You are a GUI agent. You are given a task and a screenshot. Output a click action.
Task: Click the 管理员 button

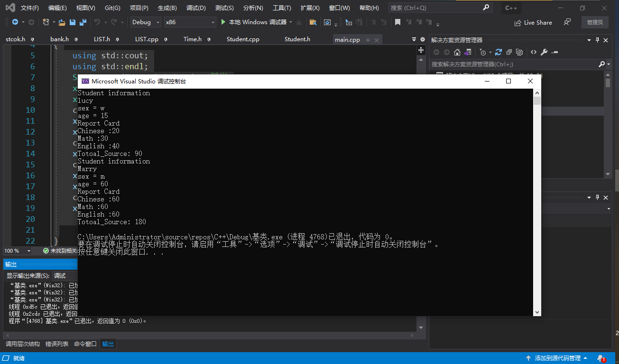[x=595, y=22]
